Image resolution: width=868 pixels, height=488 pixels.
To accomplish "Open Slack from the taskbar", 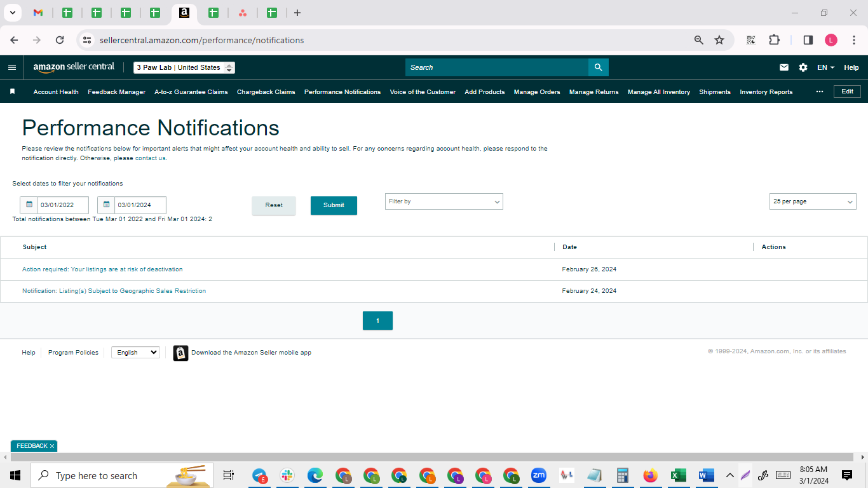I will pos(287,475).
